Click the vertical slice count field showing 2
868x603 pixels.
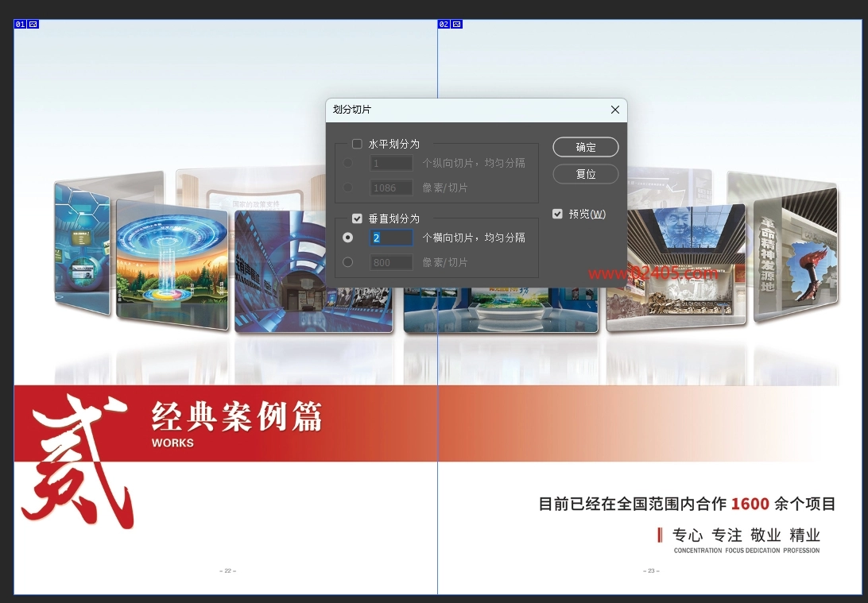391,238
